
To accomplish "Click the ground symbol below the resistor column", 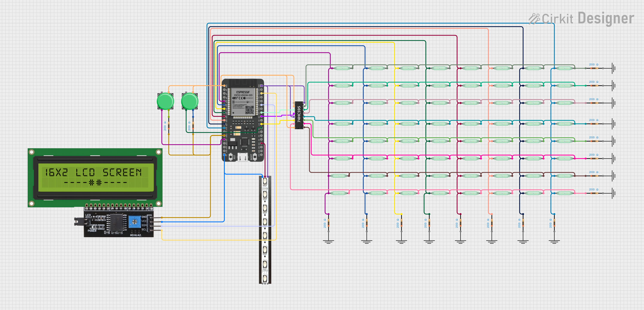I will pyautogui.click(x=329, y=241).
